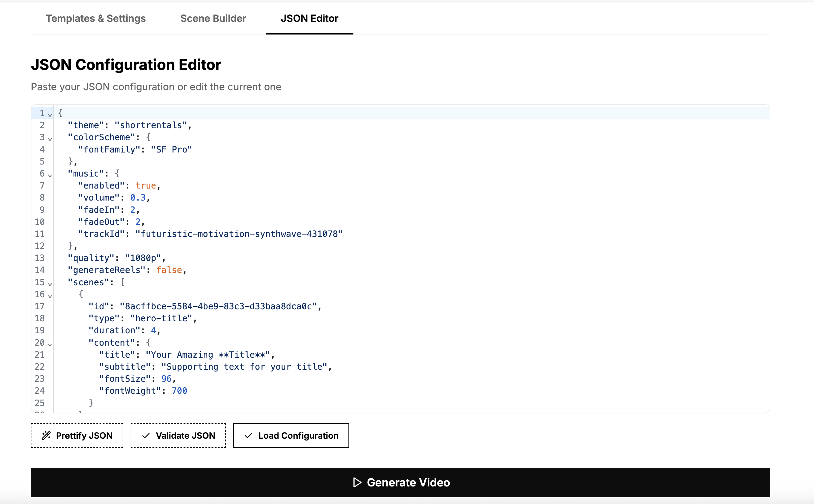The image size is (814, 504).
Task: Click line number 13 in the gutter
Action: [40, 258]
